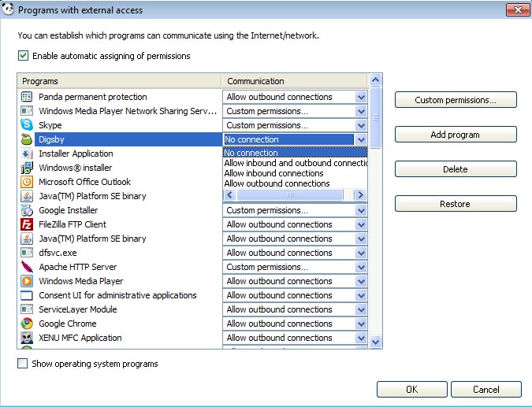Click the Google Chrome icon

click(x=27, y=324)
